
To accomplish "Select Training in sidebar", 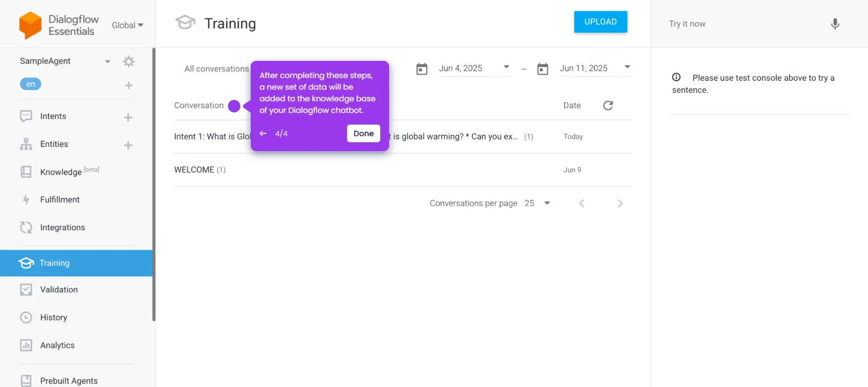I will [76, 263].
